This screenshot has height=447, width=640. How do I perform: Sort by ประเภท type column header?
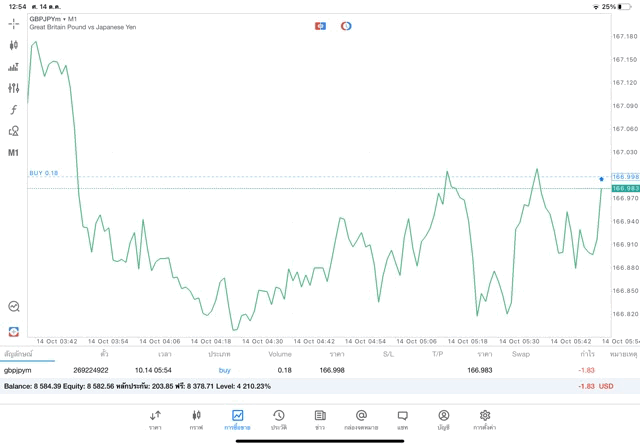point(219,354)
